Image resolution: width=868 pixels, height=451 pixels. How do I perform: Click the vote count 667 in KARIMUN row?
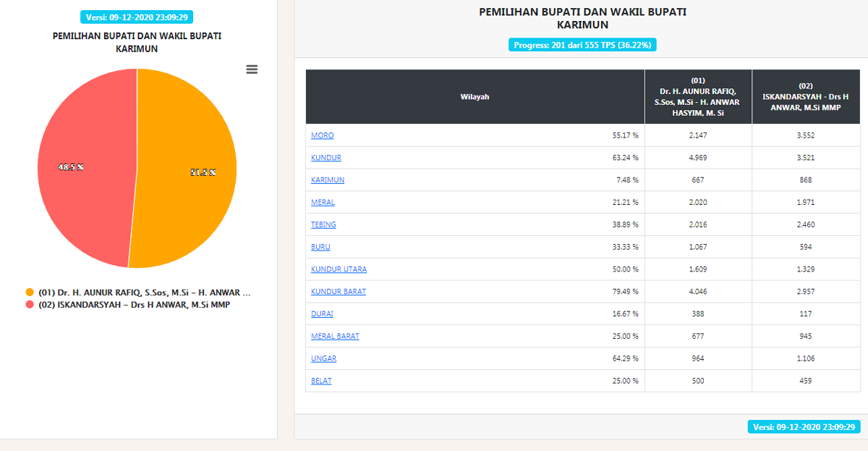point(698,180)
